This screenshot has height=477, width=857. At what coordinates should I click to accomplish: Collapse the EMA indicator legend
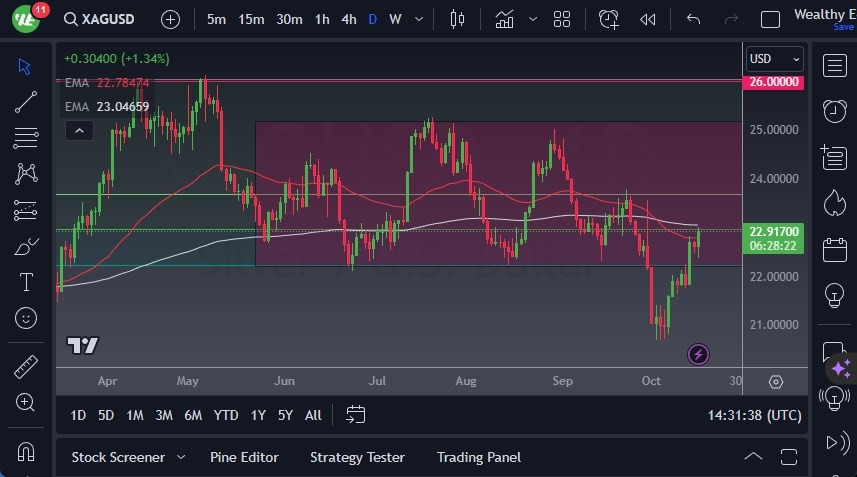78,130
